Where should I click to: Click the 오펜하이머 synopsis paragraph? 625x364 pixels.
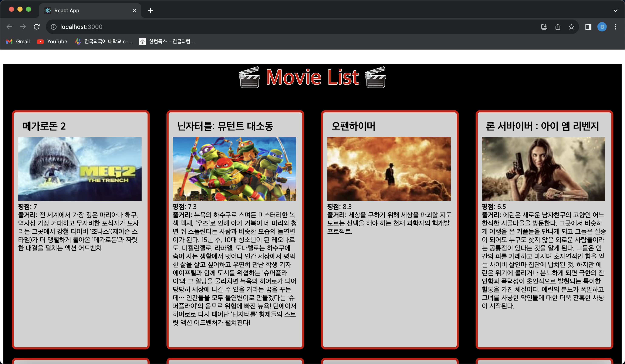point(389,223)
